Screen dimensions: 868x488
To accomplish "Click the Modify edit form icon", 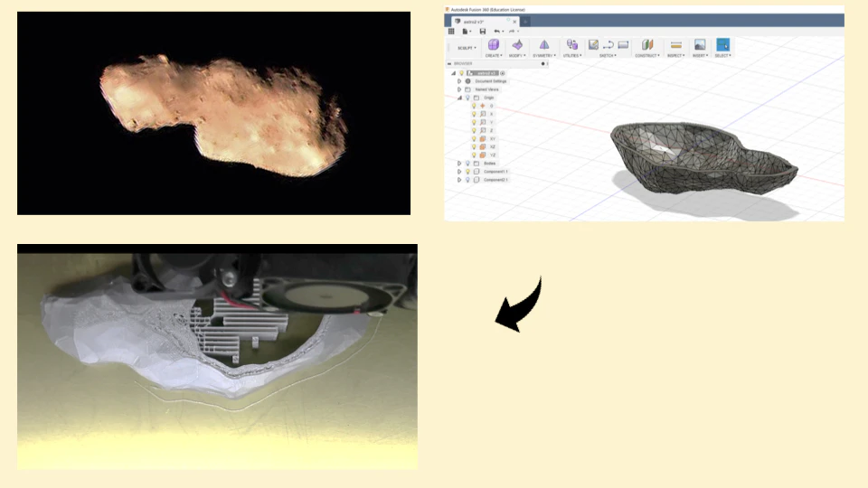I will tap(517, 45).
